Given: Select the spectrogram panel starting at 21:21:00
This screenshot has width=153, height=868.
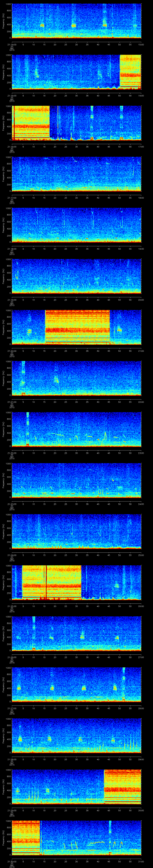Looking at the screenshot, I should click(x=77, y=378).
